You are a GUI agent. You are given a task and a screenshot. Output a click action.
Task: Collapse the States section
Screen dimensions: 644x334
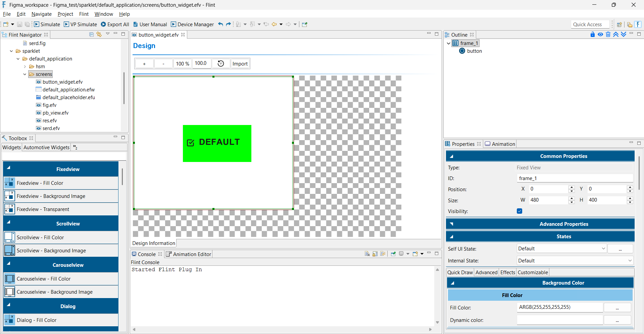451,237
